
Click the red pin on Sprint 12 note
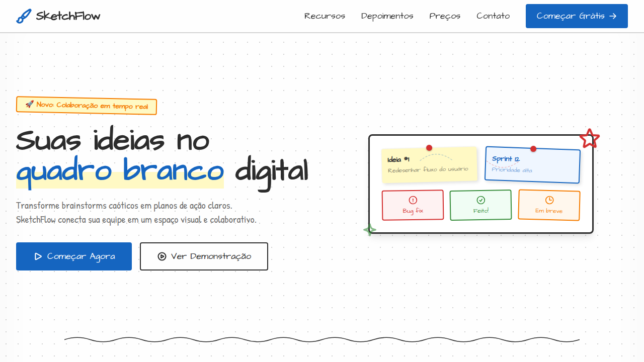(x=533, y=149)
